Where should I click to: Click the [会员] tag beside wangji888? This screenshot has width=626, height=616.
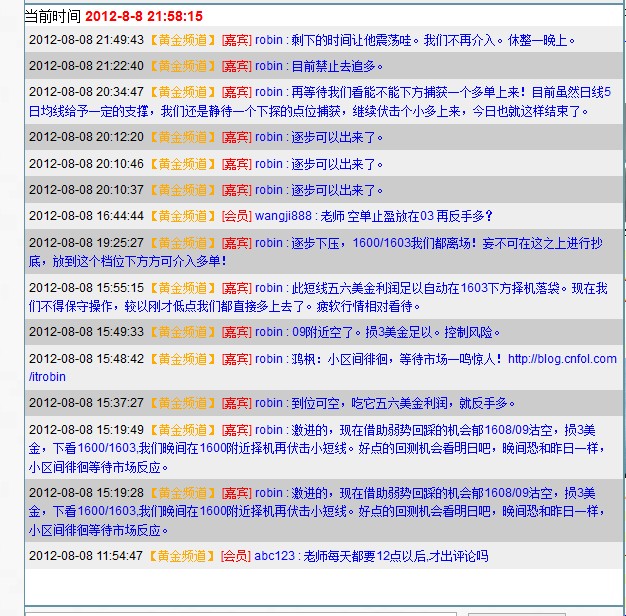236,216
